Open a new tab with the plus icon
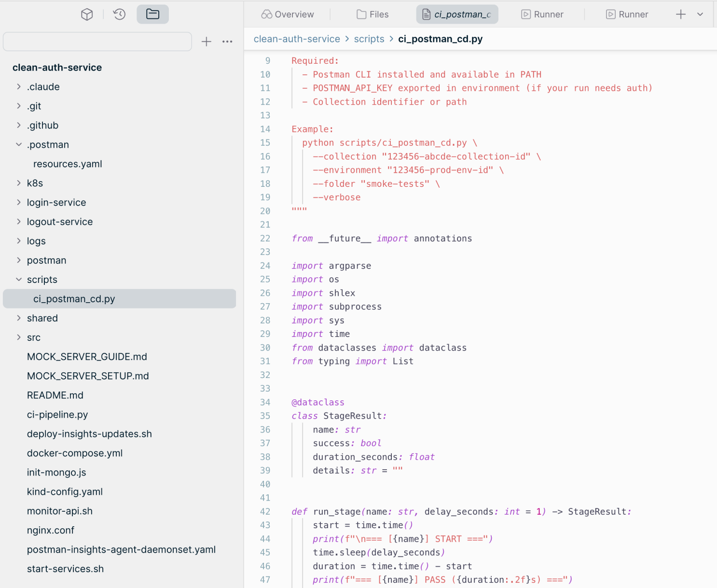 click(680, 14)
